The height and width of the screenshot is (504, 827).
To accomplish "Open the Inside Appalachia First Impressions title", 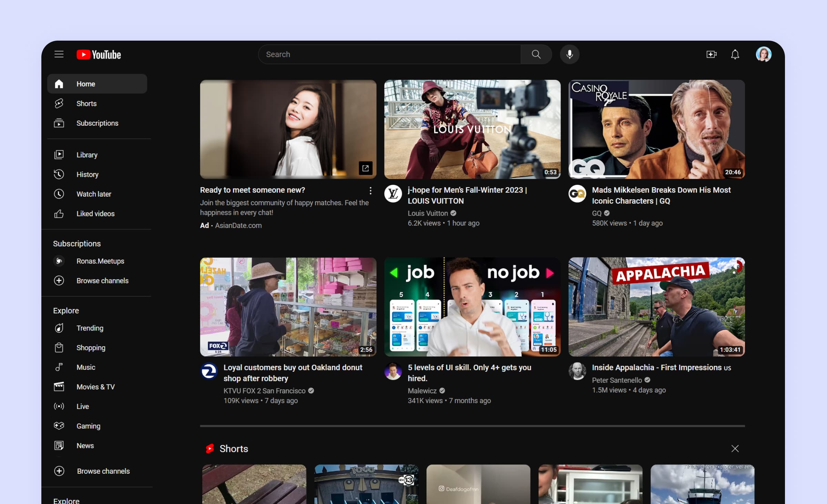I will (x=661, y=367).
